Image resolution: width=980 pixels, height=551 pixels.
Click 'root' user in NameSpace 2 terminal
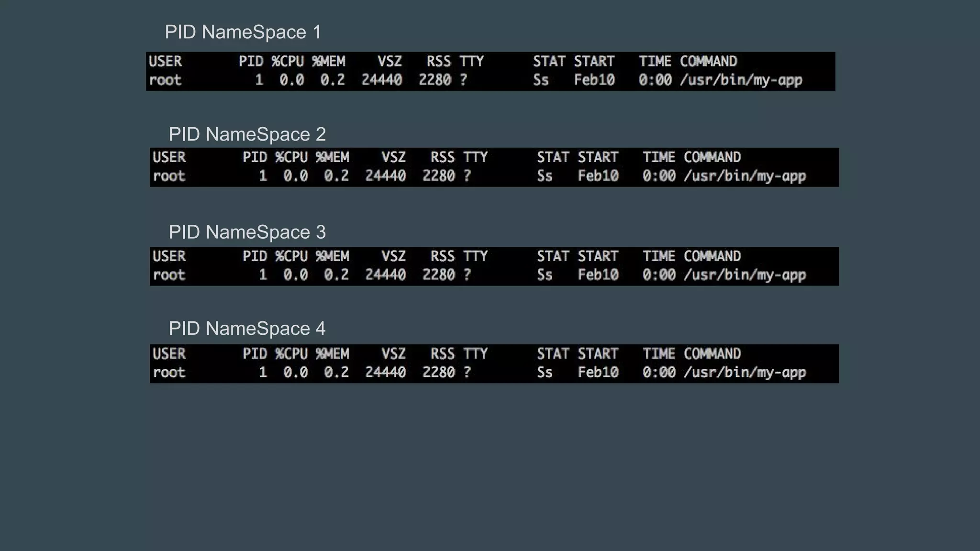pos(169,176)
